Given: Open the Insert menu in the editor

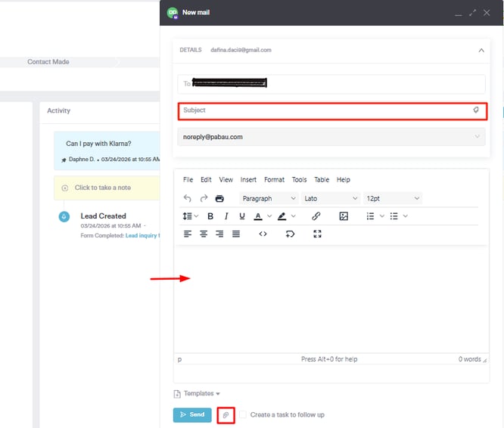Looking at the screenshot, I should [248, 180].
